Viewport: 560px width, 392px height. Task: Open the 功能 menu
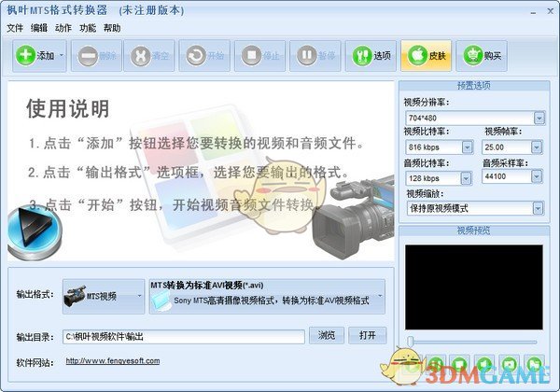click(88, 28)
